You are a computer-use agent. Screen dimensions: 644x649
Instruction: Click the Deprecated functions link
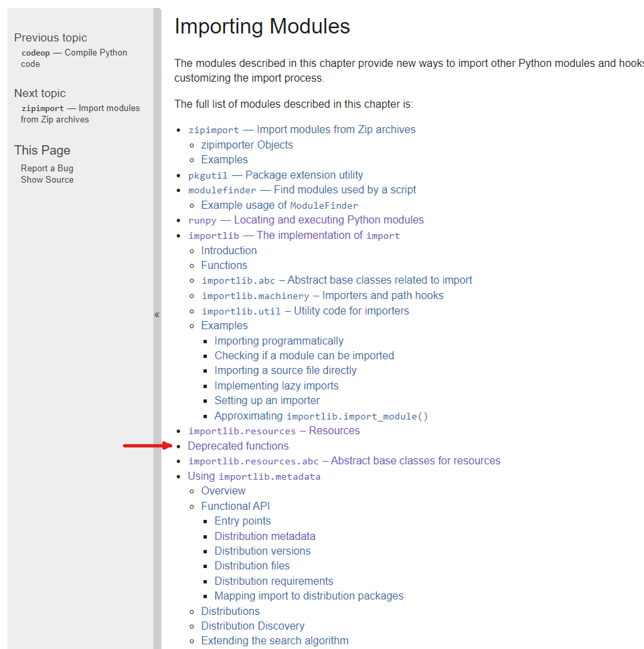tap(238, 446)
